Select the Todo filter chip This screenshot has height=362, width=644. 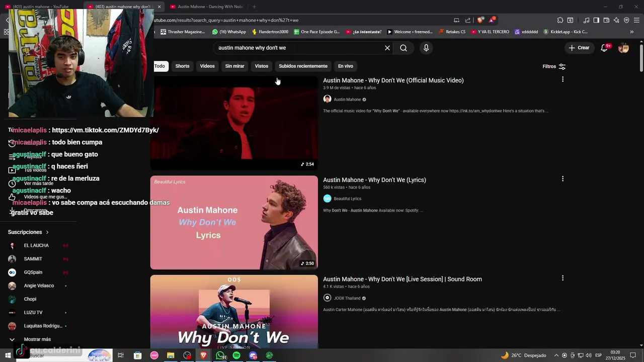[x=159, y=66]
